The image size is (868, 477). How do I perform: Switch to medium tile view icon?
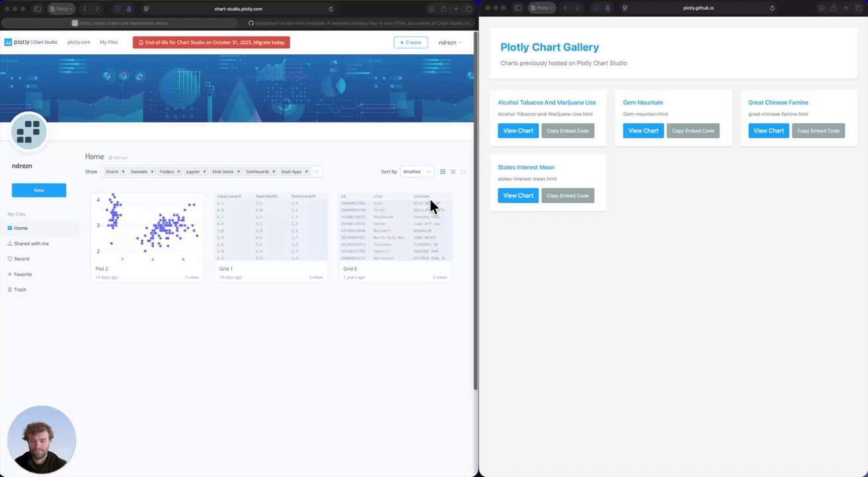[x=453, y=172]
